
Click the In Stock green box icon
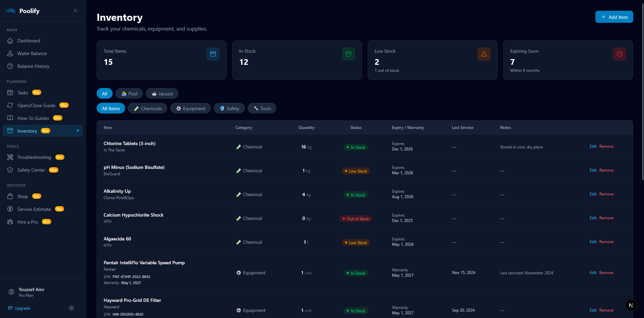point(348,54)
